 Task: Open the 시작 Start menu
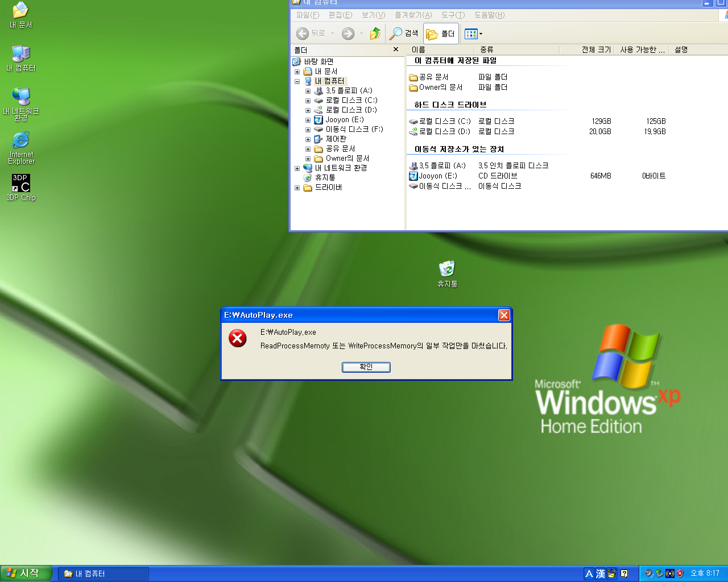point(26,573)
